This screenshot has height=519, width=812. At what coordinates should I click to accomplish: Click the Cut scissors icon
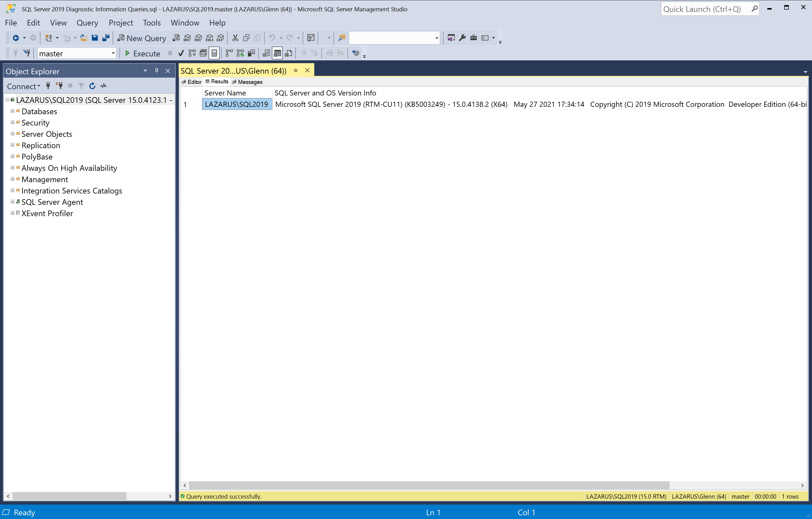tap(235, 38)
